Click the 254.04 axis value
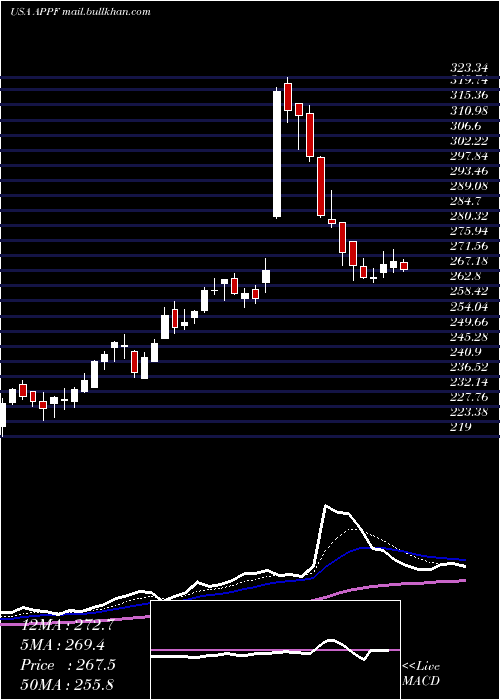500x700 pixels. (469, 307)
